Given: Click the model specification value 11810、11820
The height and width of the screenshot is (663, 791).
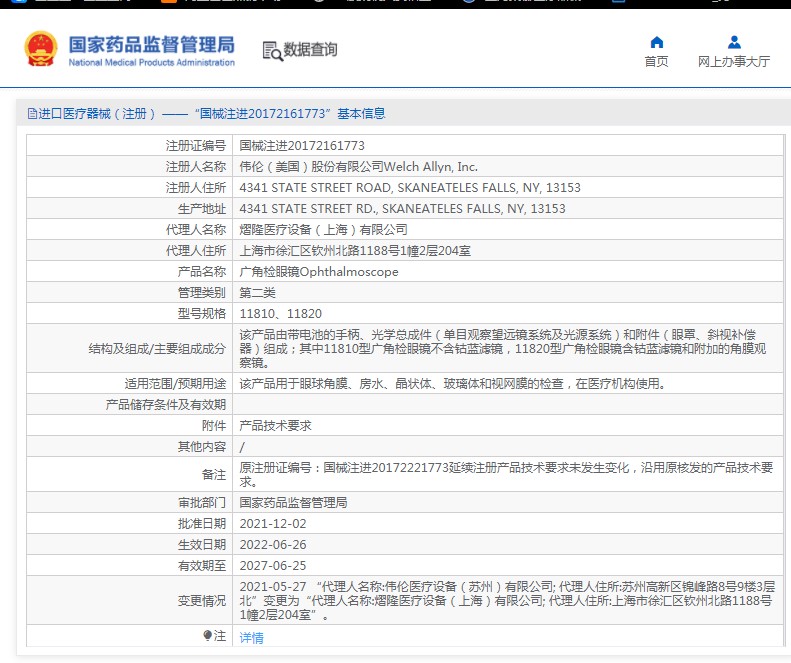Looking at the screenshot, I should coord(280,314).
